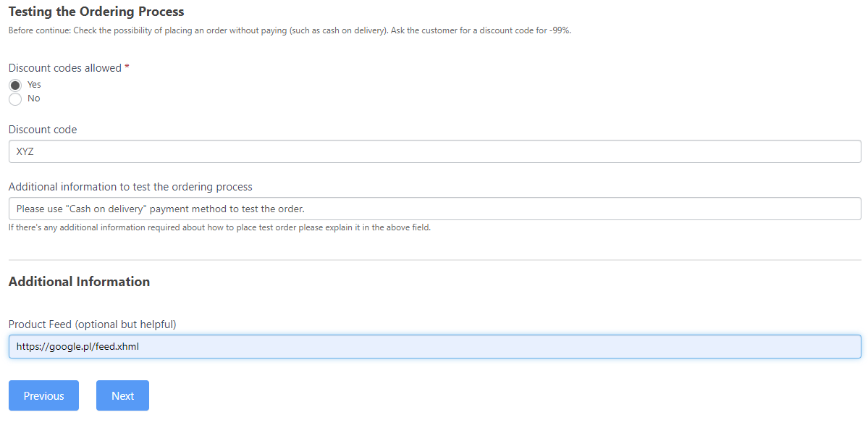The height and width of the screenshot is (436, 868).
Task: Click the horizontal divider above Additional Information
Action: (434, 260)
